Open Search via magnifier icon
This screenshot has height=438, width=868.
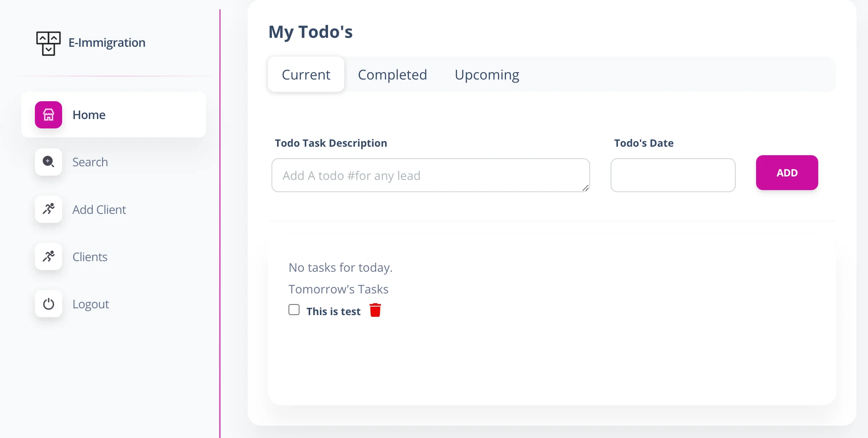point(49,162)
